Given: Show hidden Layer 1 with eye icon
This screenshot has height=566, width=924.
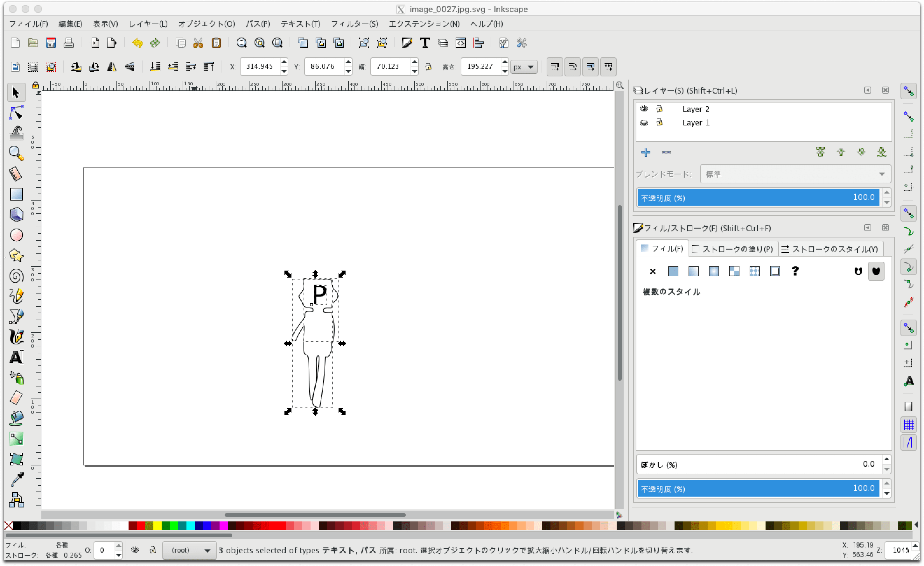Looking at the screenshot, I should pos(644,123).
